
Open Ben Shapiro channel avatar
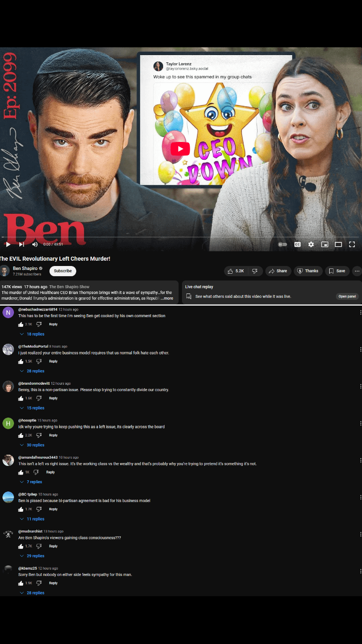click(x=5, y=271)
